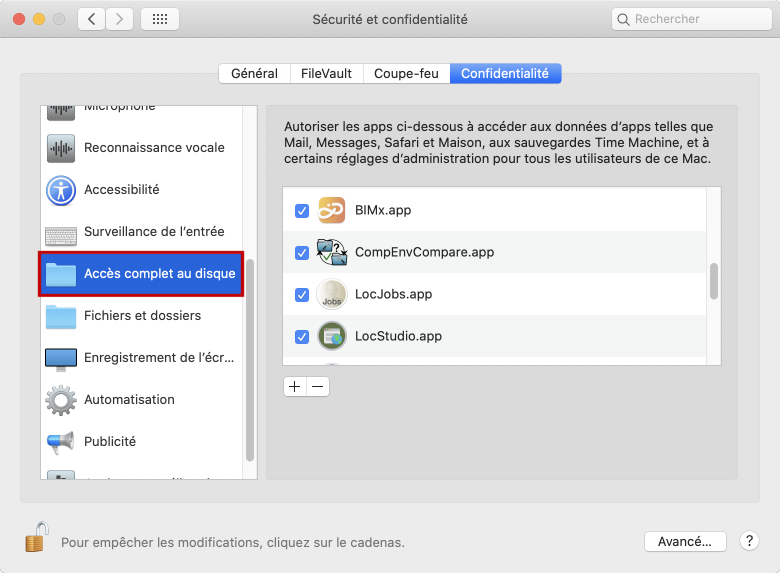Image resolution: width=780 pixels, height=573 pixels.
Task: Choose Fichiers et dossiers in the list
Action: [143, 315]
